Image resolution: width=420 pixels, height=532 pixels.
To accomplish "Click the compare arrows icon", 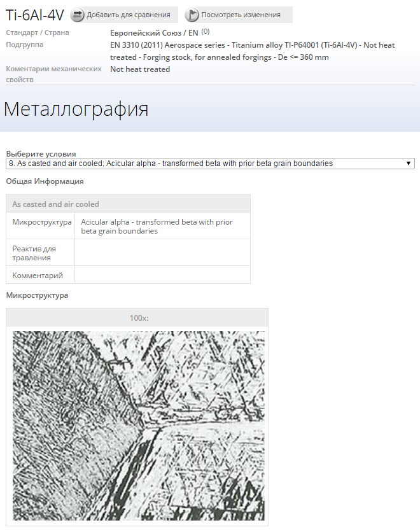I will 78,15.
